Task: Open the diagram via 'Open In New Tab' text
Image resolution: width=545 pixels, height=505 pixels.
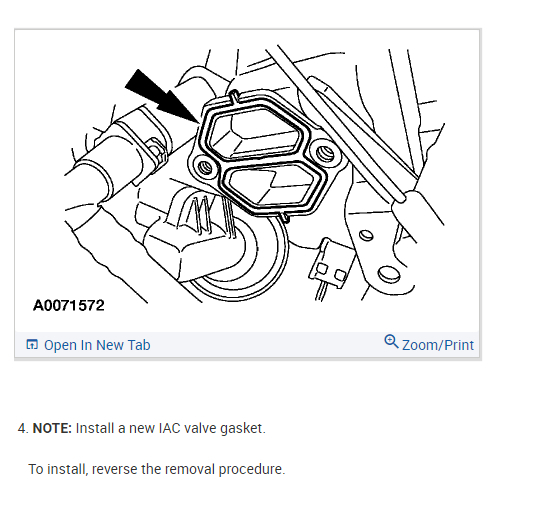Action: click(97, 345)
